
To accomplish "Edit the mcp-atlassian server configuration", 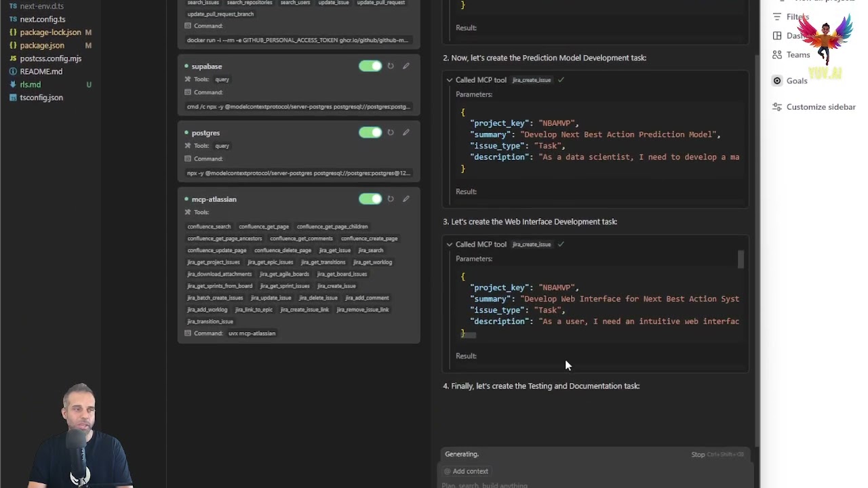I will (x=406, y=199).
